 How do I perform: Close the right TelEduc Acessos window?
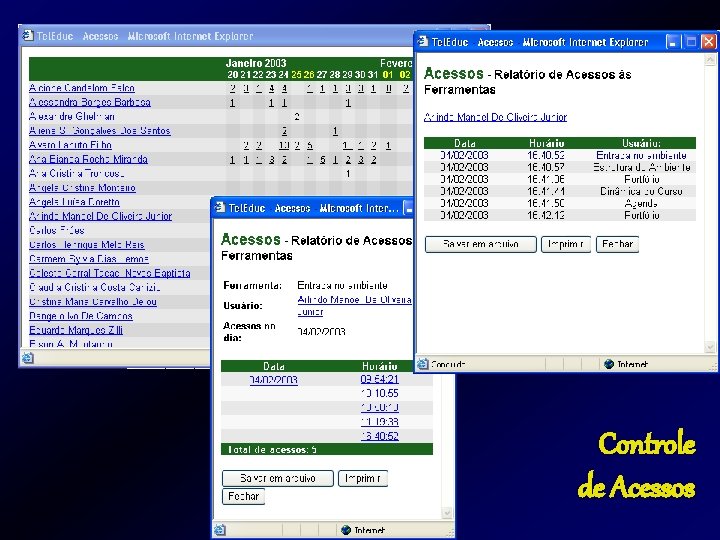[x=709, y=42]
